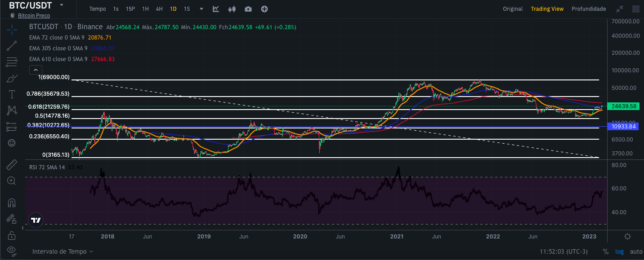Toggle percentage scale mode
Image resolution: width=644 pixels, height=260 pixels.
tap(606, 251)
